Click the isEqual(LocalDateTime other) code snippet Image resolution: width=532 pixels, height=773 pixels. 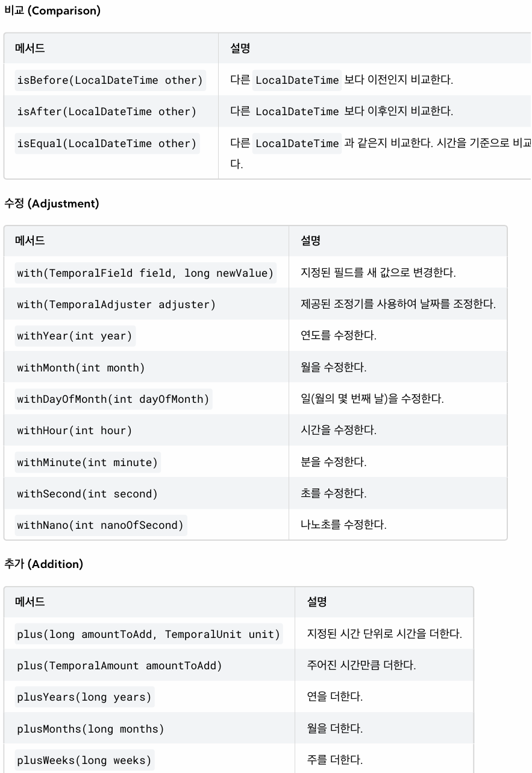click(x=107, y=144)
